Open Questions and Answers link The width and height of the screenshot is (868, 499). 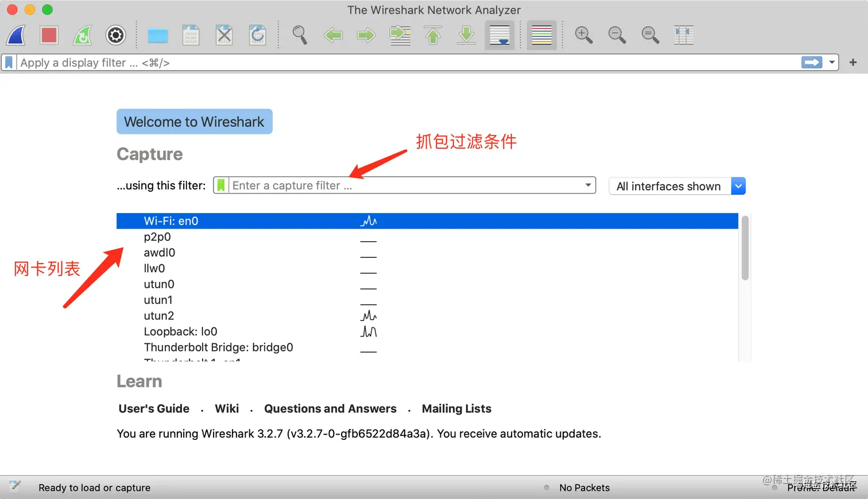tap(330, 409)
